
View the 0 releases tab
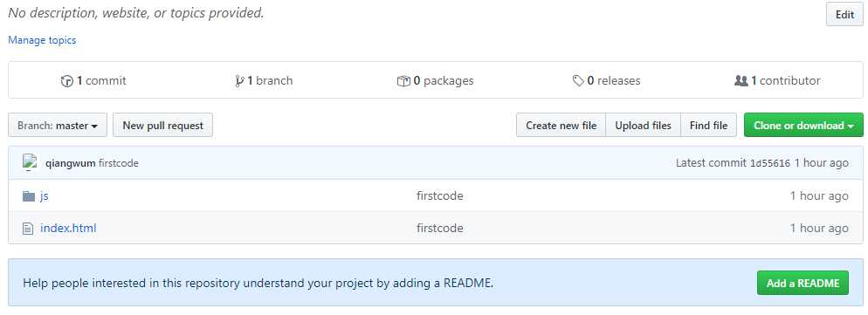pos(606,81)
